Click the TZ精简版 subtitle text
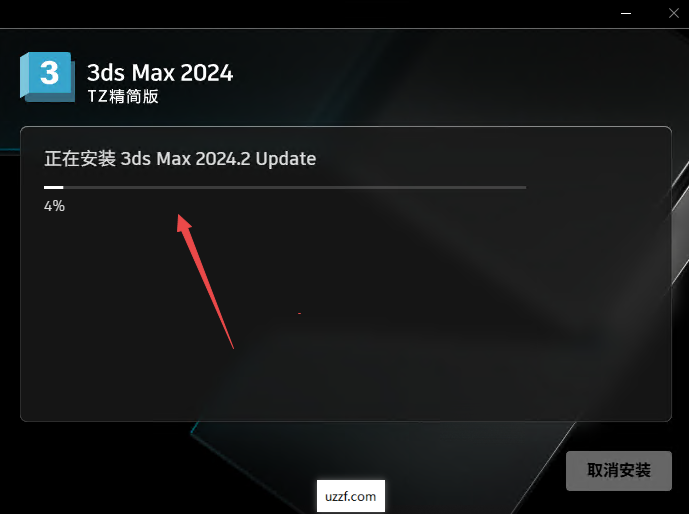689x514 pixels. 123,96
